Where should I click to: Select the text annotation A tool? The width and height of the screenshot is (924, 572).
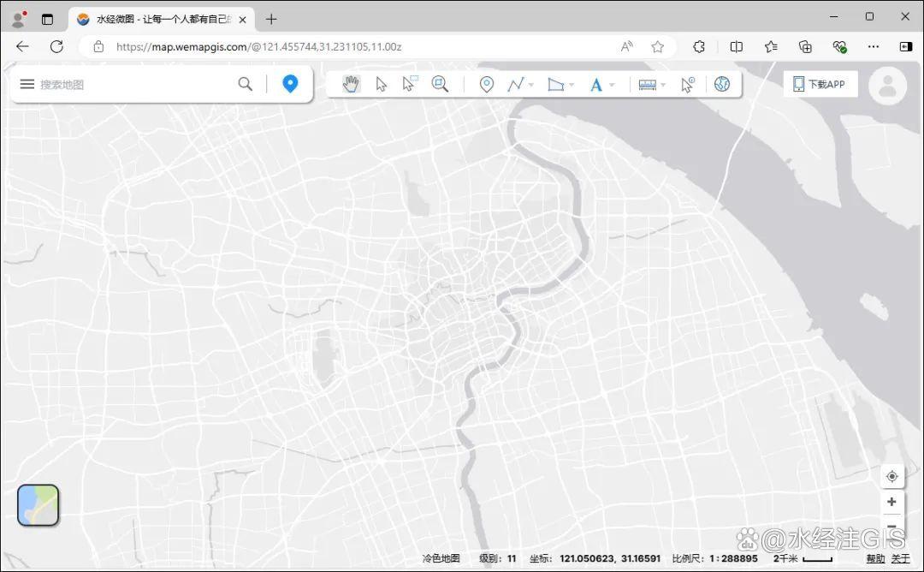pyautogui.click(x=595, y=85)
